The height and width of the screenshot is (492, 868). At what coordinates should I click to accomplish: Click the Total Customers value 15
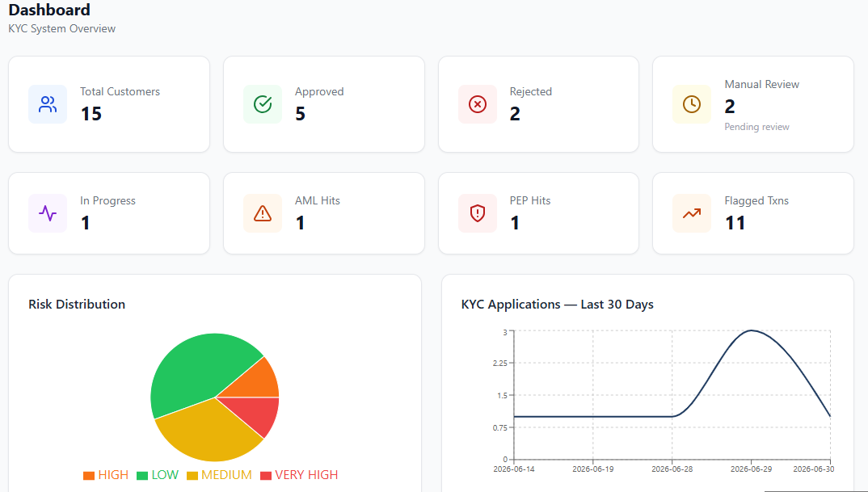pyautogui.click(x=91, y=114)
